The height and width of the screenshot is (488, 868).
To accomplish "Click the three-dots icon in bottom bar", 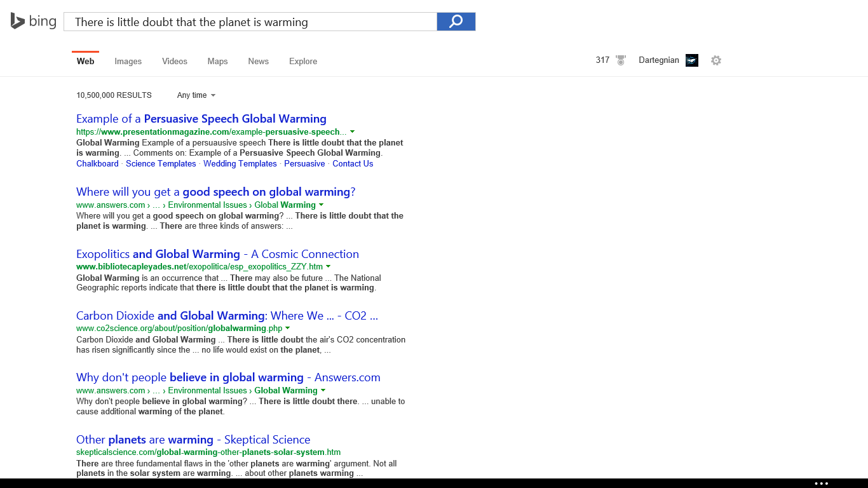I will click(x=822, y=484).
